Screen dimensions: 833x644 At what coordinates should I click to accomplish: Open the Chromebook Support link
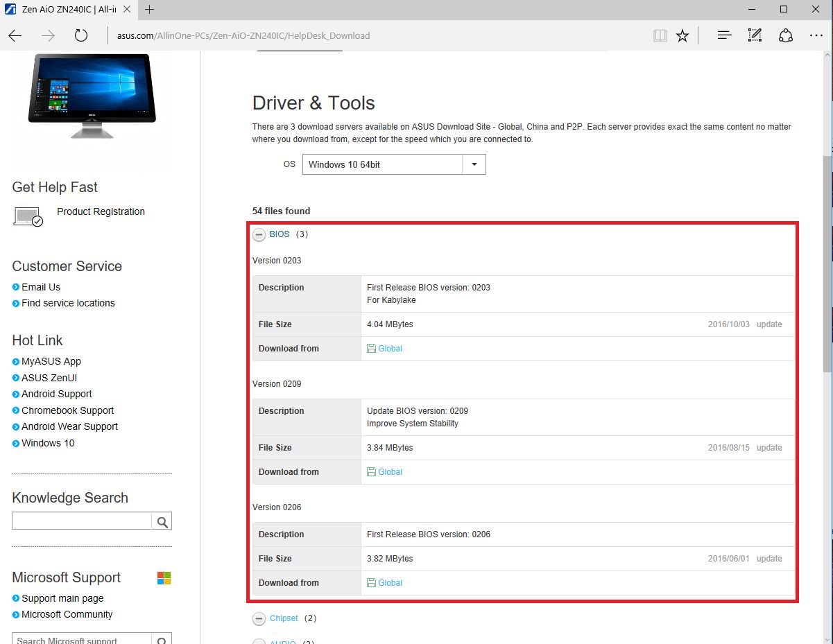coord(68,410)
